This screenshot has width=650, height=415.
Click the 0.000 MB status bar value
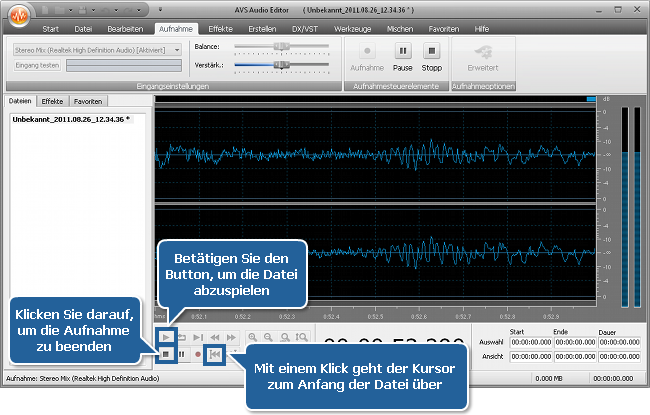(x=549, y=379)
